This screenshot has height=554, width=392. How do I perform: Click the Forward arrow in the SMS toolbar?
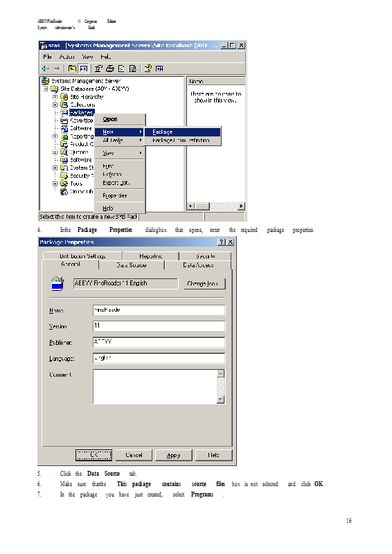[57, 69]
